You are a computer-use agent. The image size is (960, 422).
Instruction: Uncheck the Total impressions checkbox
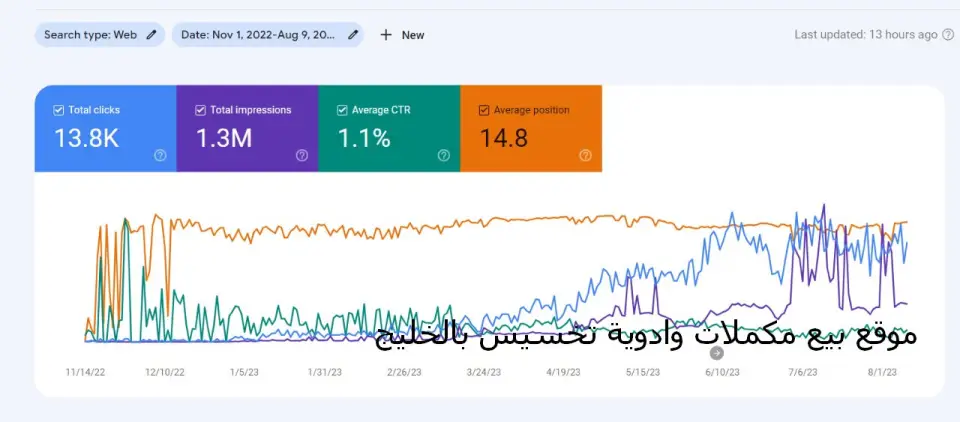click(200, 110)
